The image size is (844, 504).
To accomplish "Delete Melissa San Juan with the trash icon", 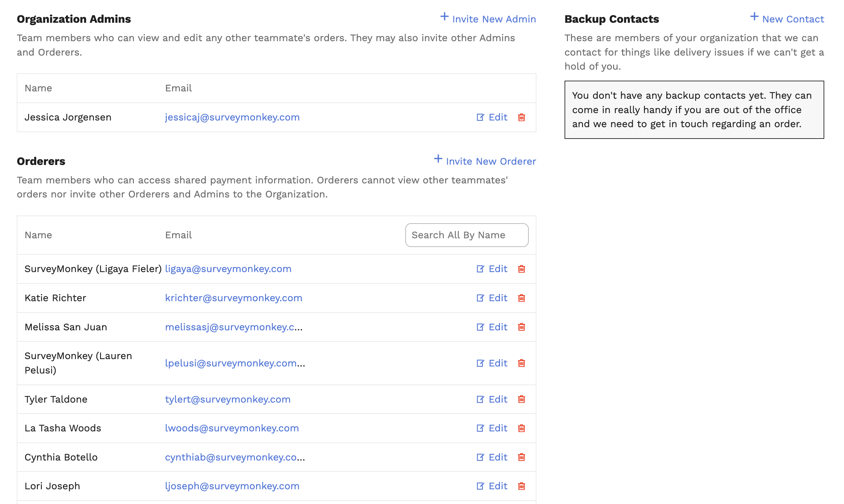I will [522, 327].
